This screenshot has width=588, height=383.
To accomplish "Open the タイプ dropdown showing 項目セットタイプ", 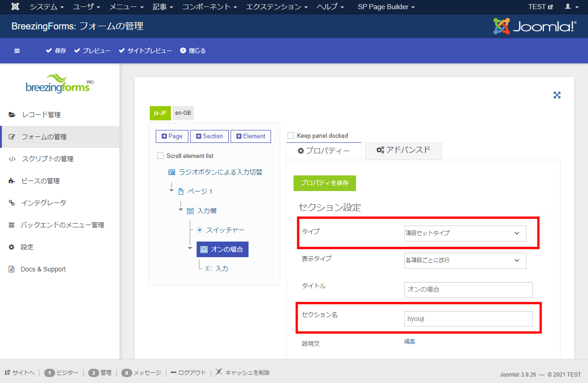I will pos(465,233).
